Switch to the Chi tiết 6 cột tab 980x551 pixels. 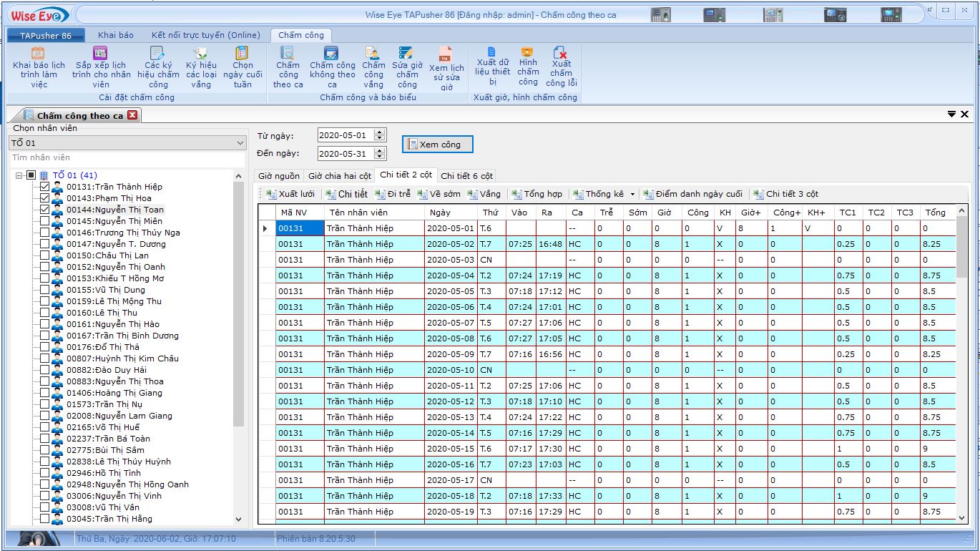[x=466, y=175]
